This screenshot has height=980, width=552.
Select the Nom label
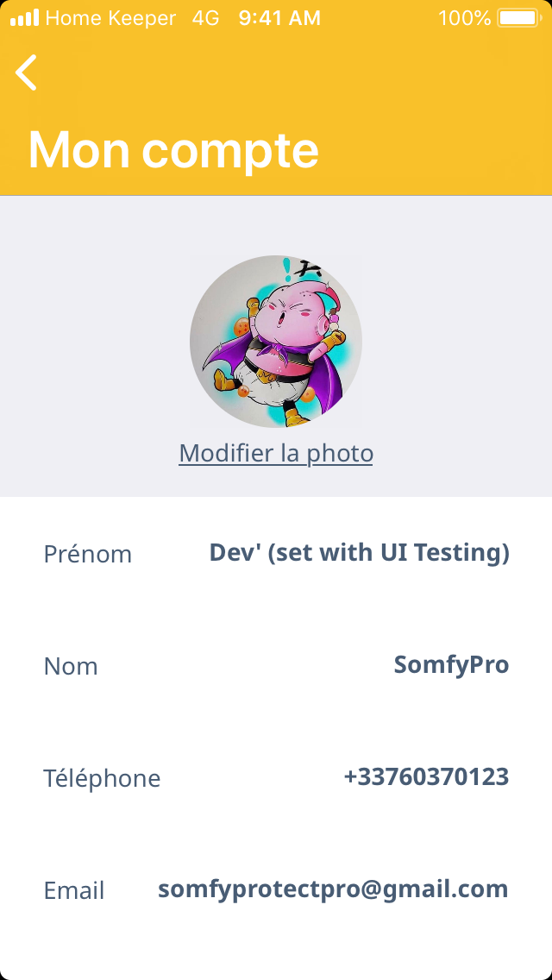(71, 666)
